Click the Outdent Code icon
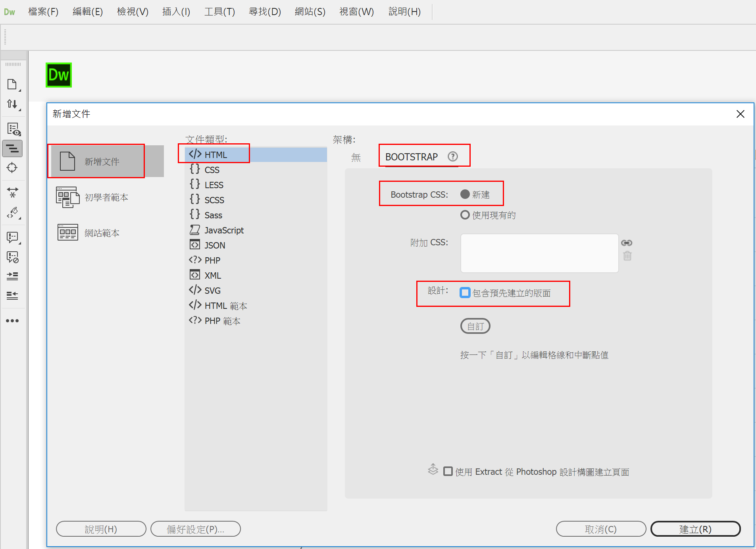Image resolution: width=756 pixels, height=549 pixels. (12, 295)
